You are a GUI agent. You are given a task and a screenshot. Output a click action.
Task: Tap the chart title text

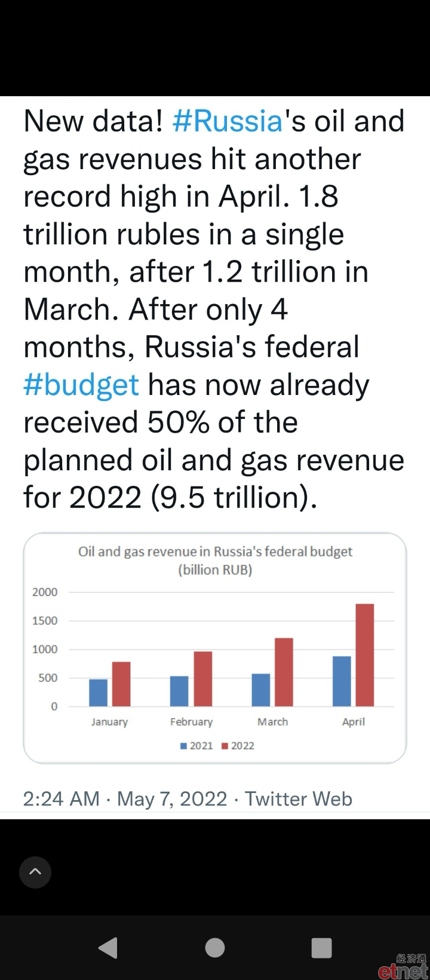[x=215, y=560]
